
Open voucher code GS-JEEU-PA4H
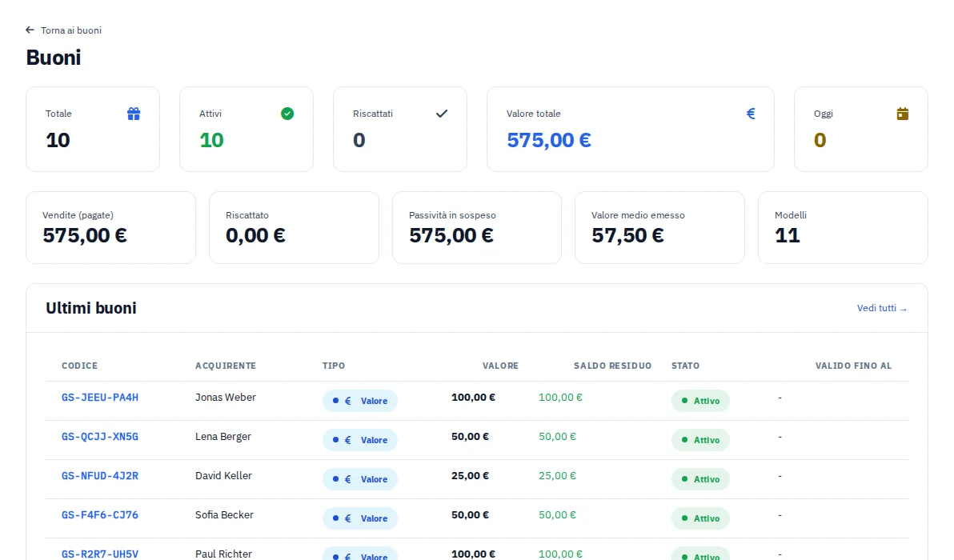[100, 398]
